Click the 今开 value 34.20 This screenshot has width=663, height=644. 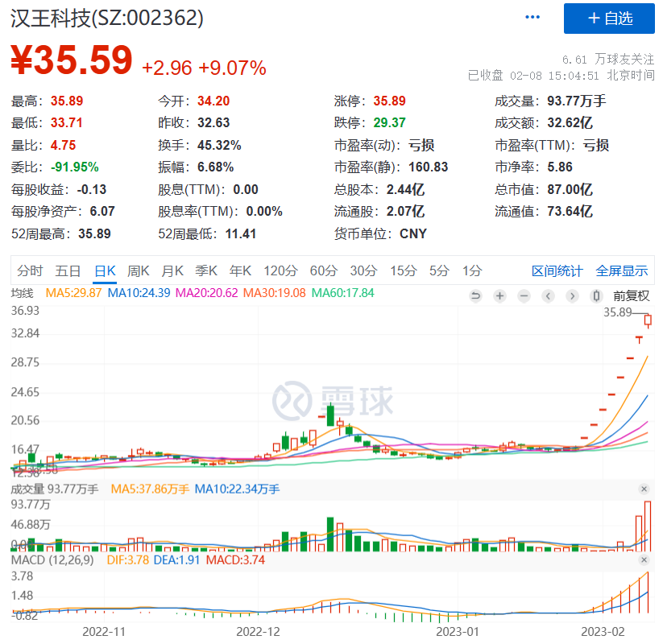click(x=213, y=101)
